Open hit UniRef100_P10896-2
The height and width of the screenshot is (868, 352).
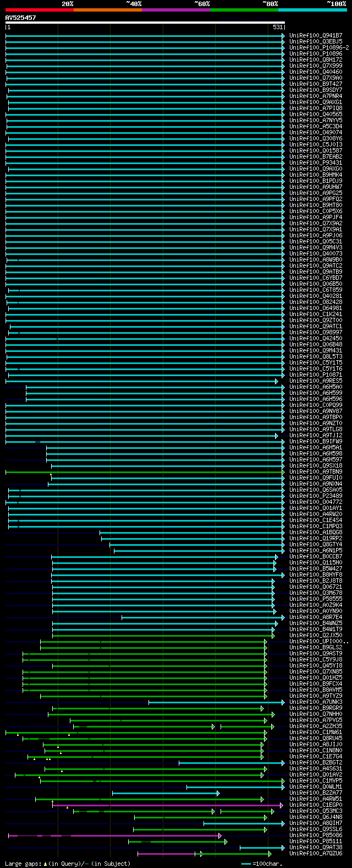pos(319,47)
